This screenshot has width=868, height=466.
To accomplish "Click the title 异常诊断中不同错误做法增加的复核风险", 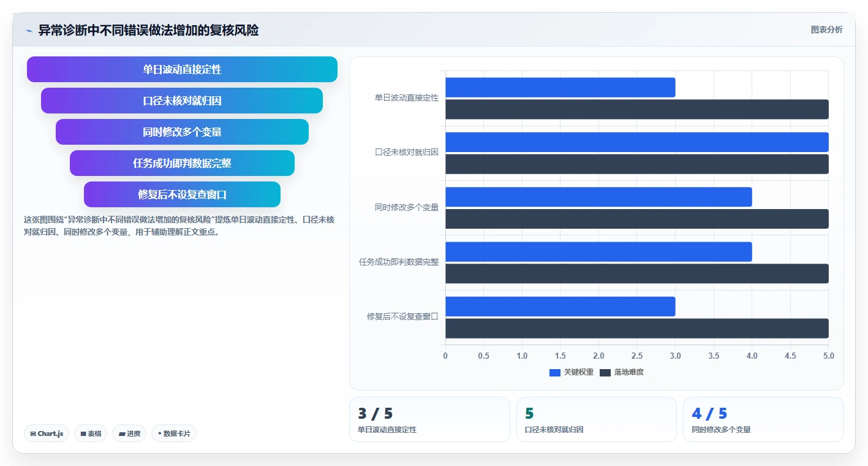I will coord(148,30).
